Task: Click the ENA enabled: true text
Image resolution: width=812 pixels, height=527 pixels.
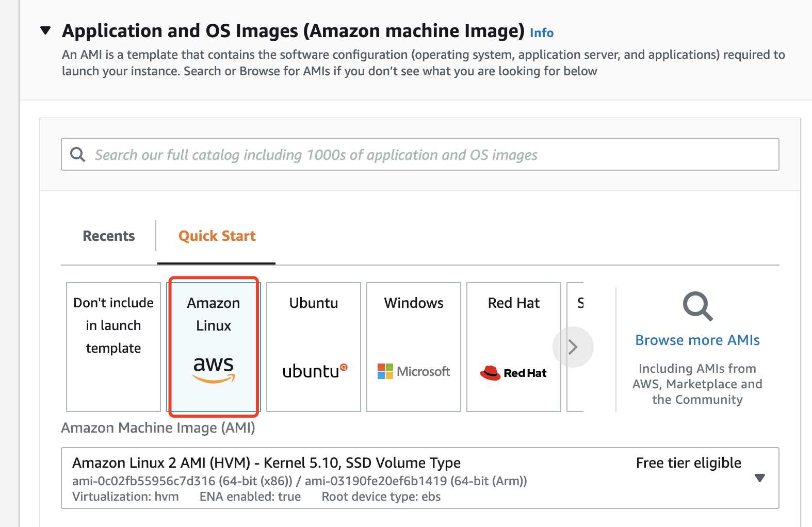Action: pos(250,497)
